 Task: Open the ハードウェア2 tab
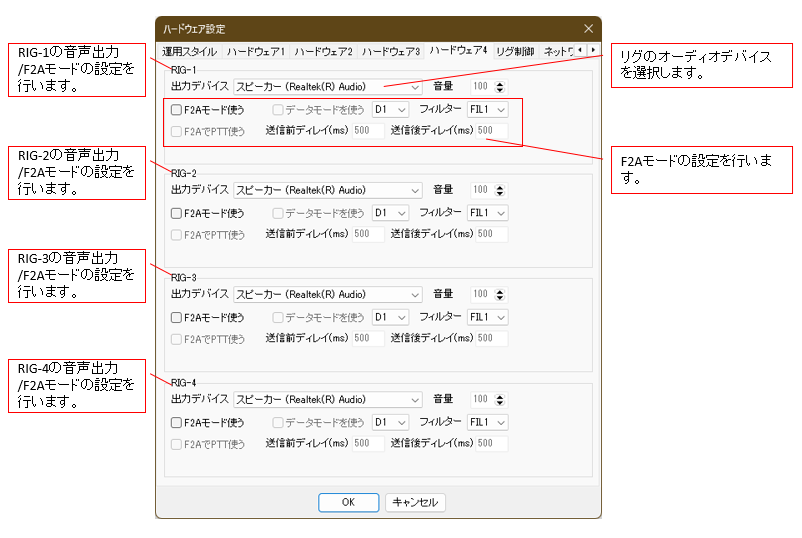[323, 52]
